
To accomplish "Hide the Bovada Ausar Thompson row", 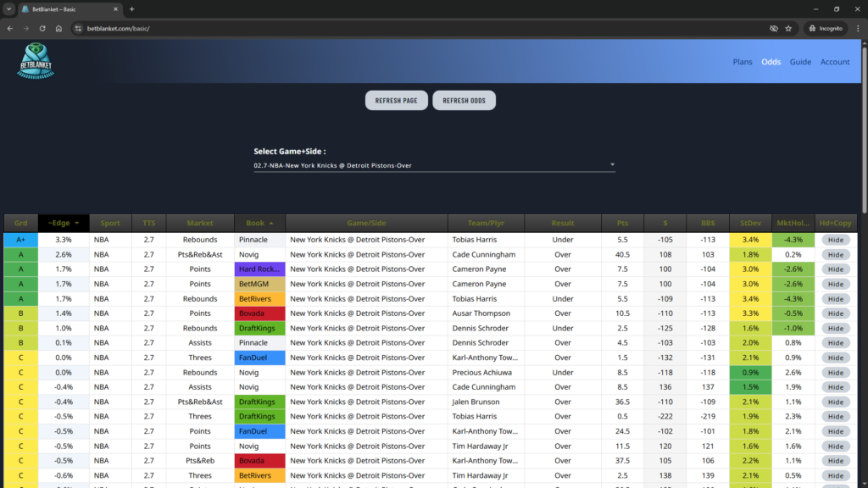I will pos(835,313).
